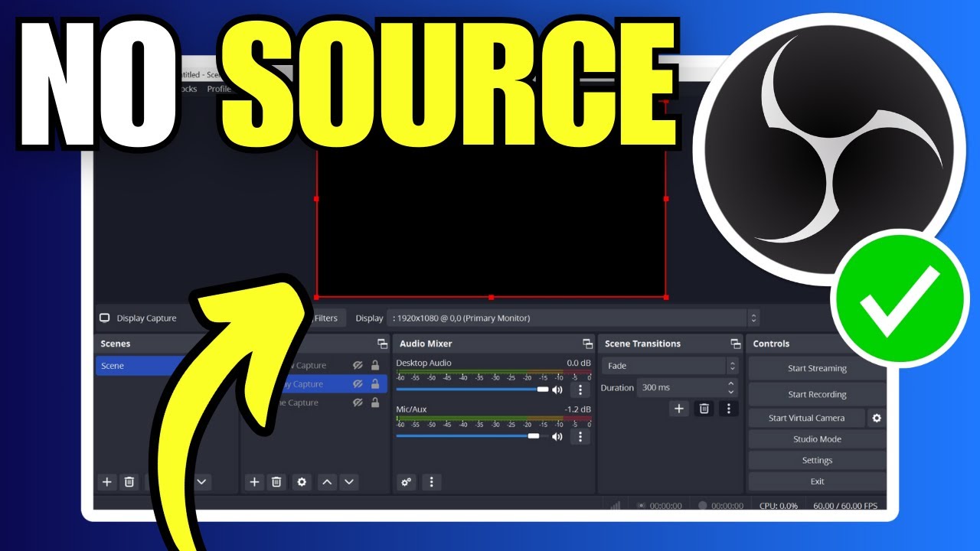Viewport: 980px width, 551px height.
Task: Add a transition with Scene Transitions plus
Action: [679, 409]
